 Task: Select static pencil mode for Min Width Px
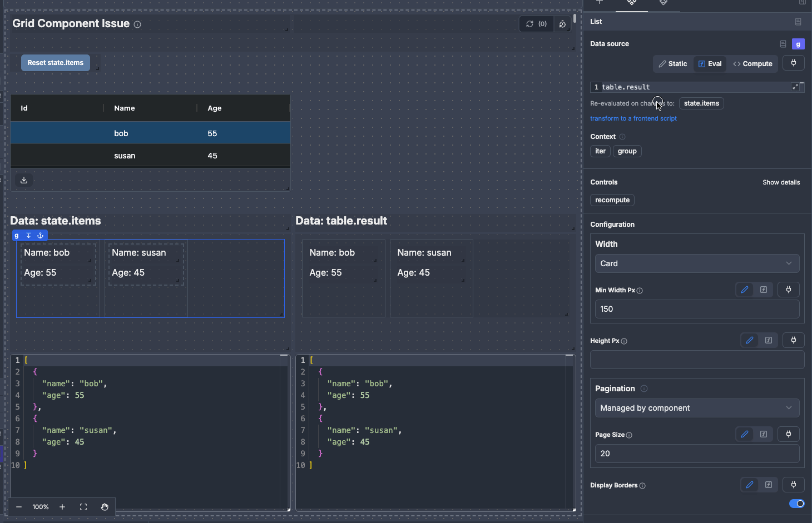745,290
